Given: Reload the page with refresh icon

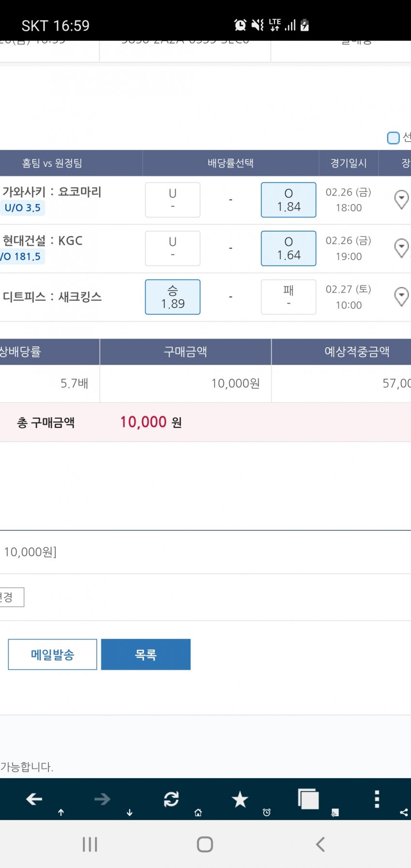Looking at the screenshot, I should click(x=171, y=799).
